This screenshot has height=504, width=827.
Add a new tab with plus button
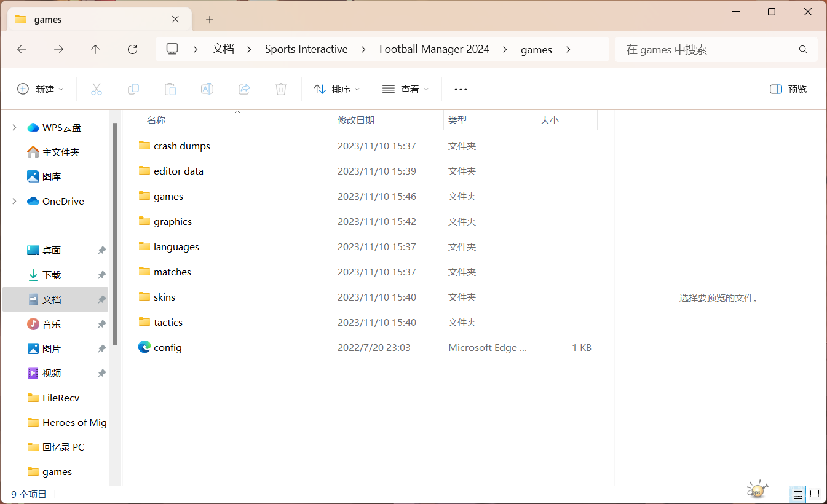click(x=210, y=20)
